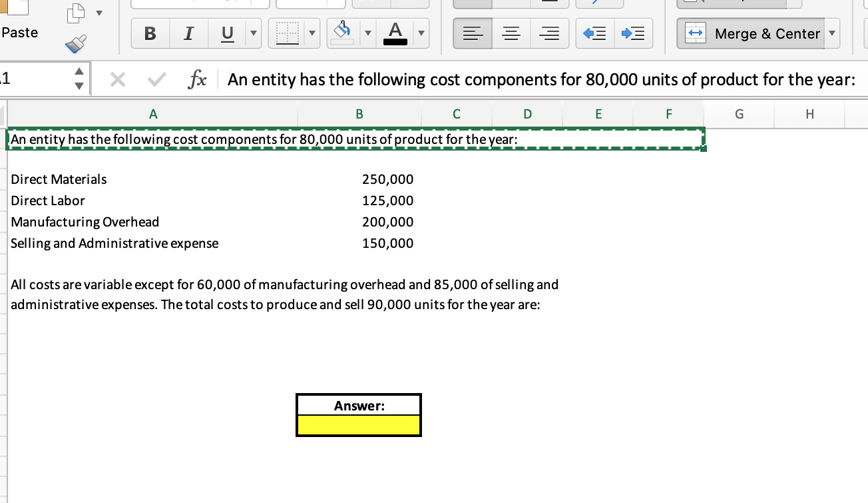Image resolution: width=868 pixels, height=503 pixels.
Task: Align text left
Action: [473, 33]
